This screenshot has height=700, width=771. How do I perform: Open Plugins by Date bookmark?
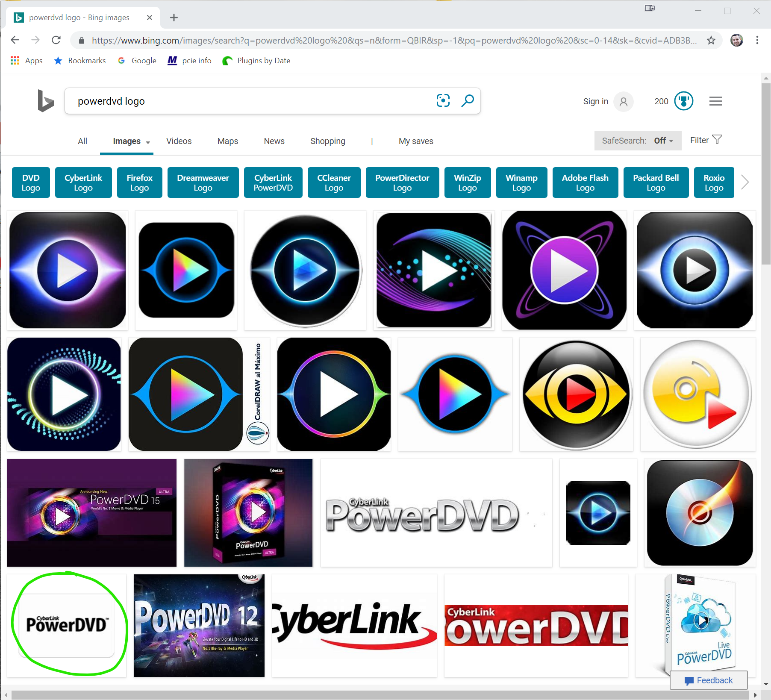click(256, 61)
